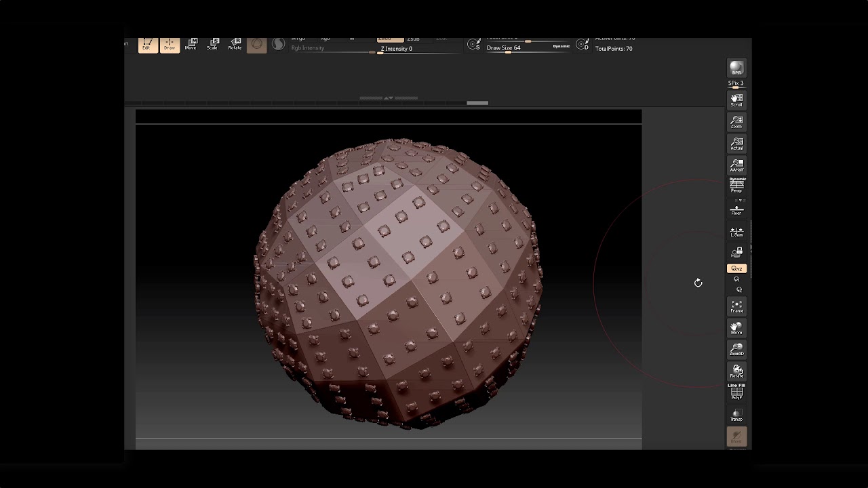
Task: Select Y-axis rotation mode icon
Action: 736,279
